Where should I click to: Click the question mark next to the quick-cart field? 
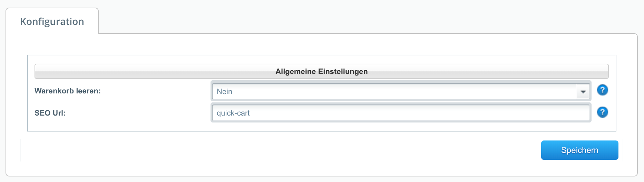pos(602,112)
